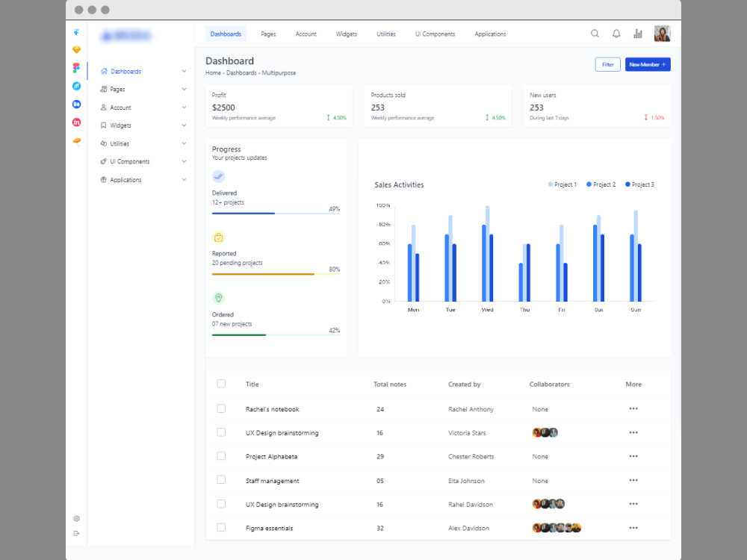Viewport: 747px width, 560px height.
Task: Check the Rachel's notebook row checkbox
Action: [221, 408]
